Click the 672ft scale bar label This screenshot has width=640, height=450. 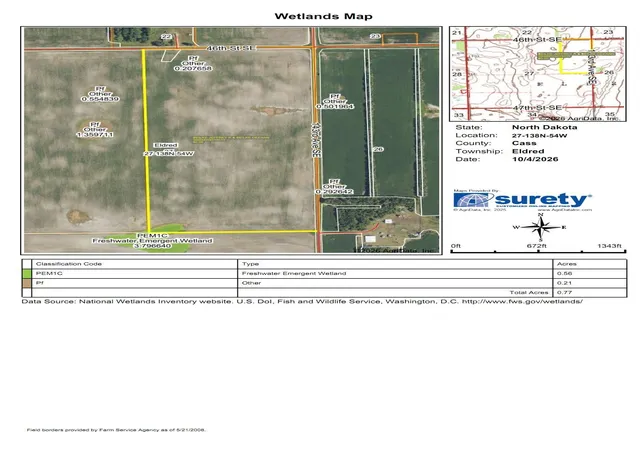point(536,246)
